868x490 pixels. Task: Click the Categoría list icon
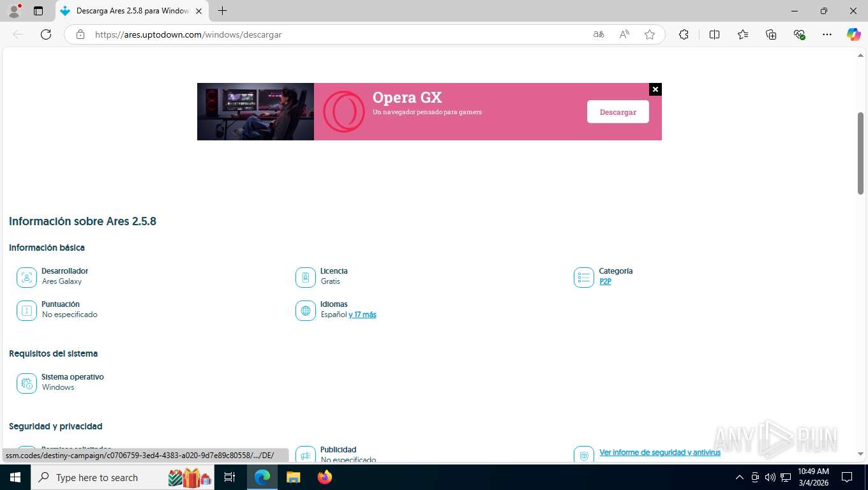point(584,278)
